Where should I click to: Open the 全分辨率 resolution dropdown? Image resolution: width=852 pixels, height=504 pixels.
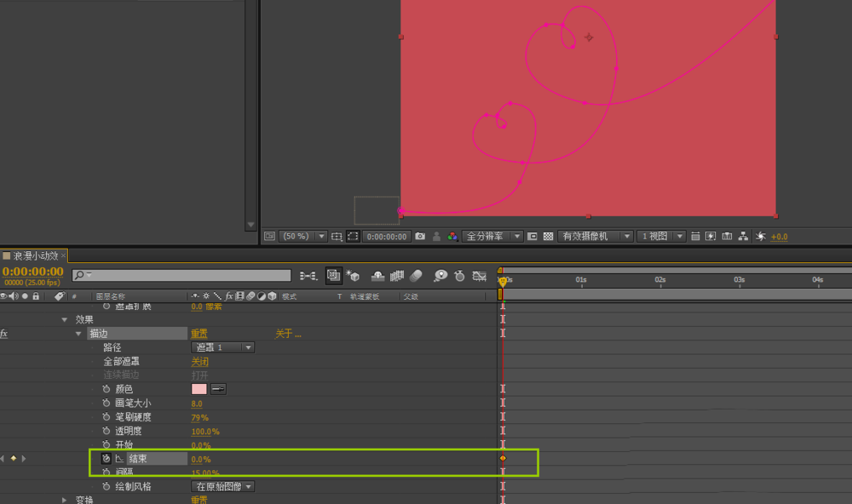492,237
